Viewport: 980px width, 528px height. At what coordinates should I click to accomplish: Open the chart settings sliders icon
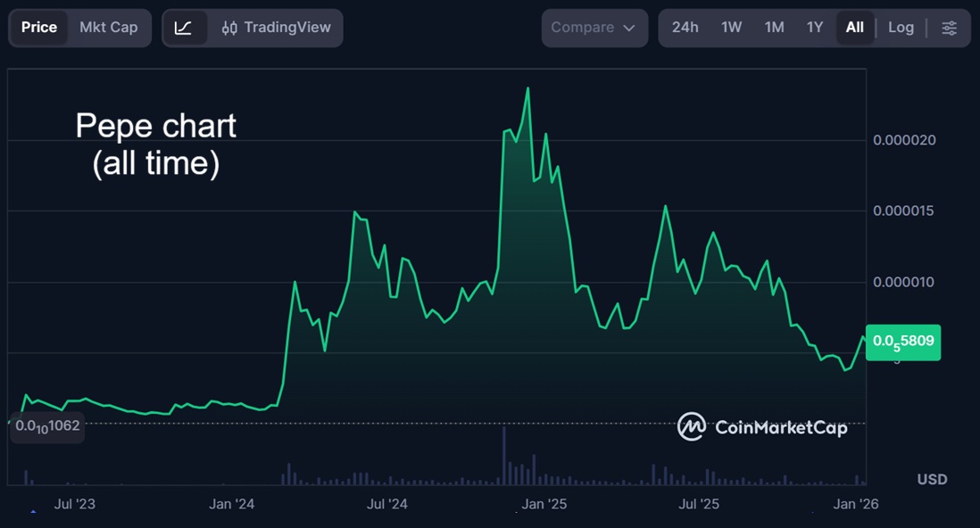(949, 28)
